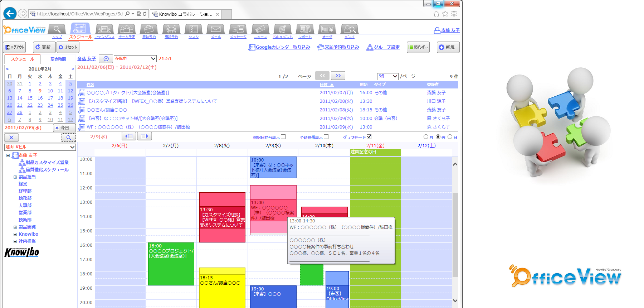Image resolution: width=644 pixels, height=308 pixels.
Task: Open グループ設定 link
Action: click(x=386, y=47)
